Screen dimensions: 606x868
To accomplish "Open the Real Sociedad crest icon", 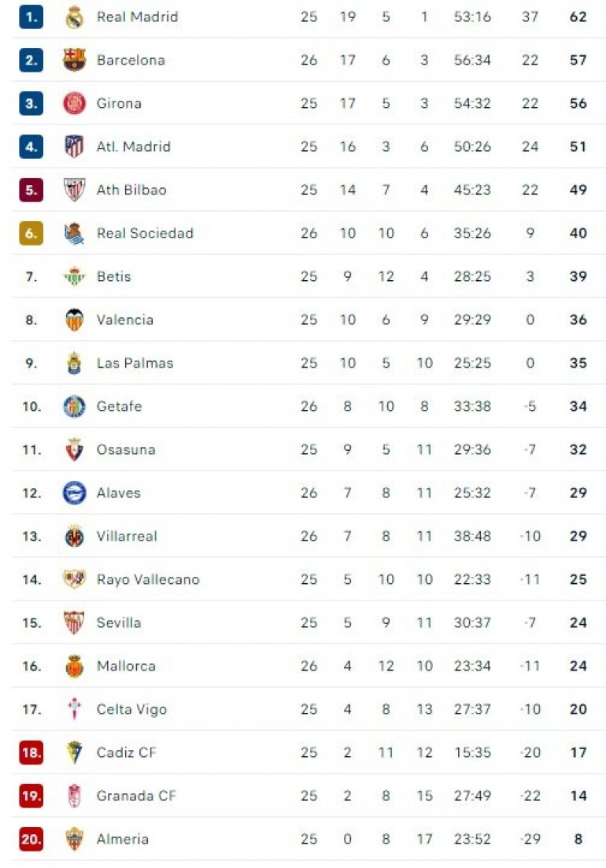I will 74,233.
